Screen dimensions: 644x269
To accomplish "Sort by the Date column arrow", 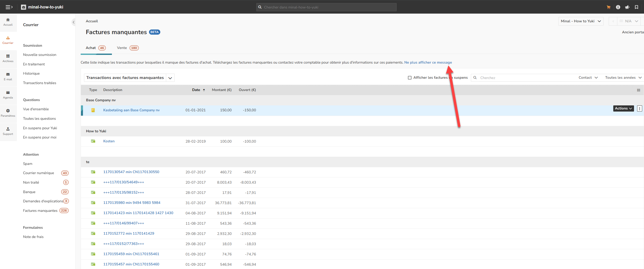I will (x=204, y=90).
